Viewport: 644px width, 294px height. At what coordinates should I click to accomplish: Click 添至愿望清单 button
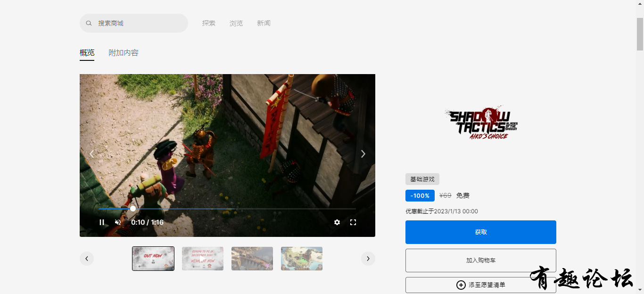tap(481, 285)
